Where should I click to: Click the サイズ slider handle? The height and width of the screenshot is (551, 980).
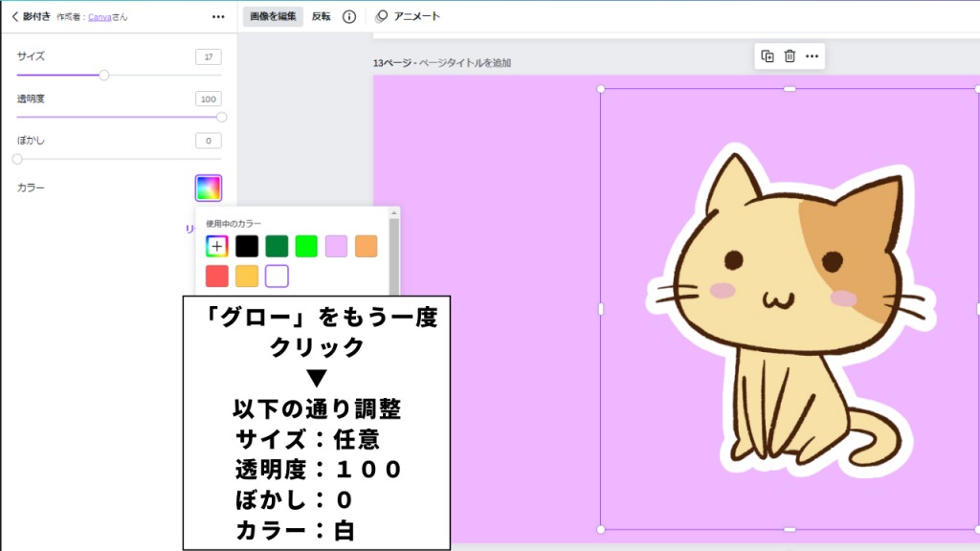click(x=103, y=75)
